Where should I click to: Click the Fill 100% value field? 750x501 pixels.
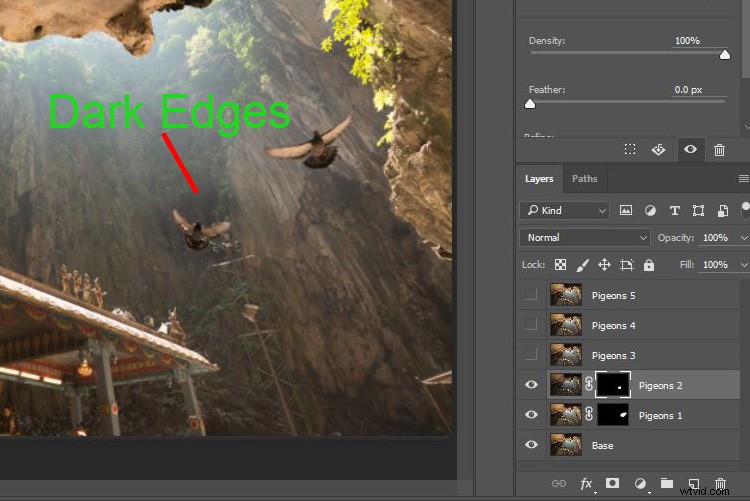[x=716, y=265]
